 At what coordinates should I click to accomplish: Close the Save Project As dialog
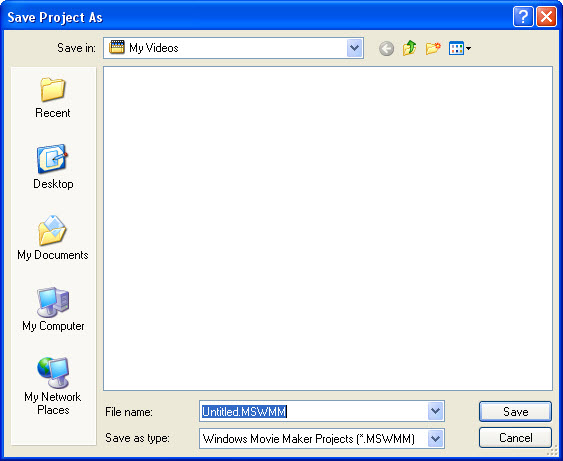[546, 17]
